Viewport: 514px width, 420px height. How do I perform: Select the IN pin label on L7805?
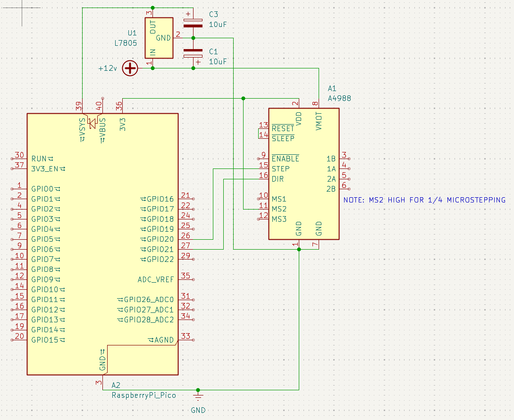coord(153,52)
